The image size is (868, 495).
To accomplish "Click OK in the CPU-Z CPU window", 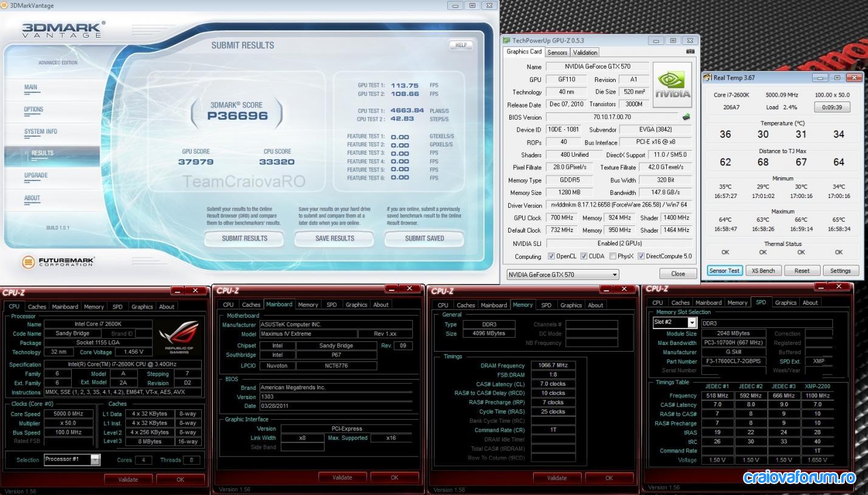I will pos(180,479).
